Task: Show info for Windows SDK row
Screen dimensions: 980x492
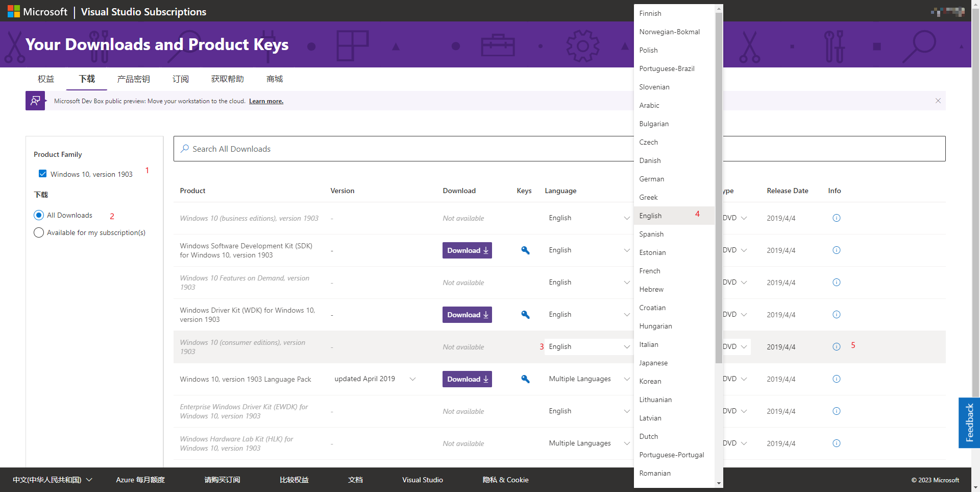Action: [x=836, y=250]
